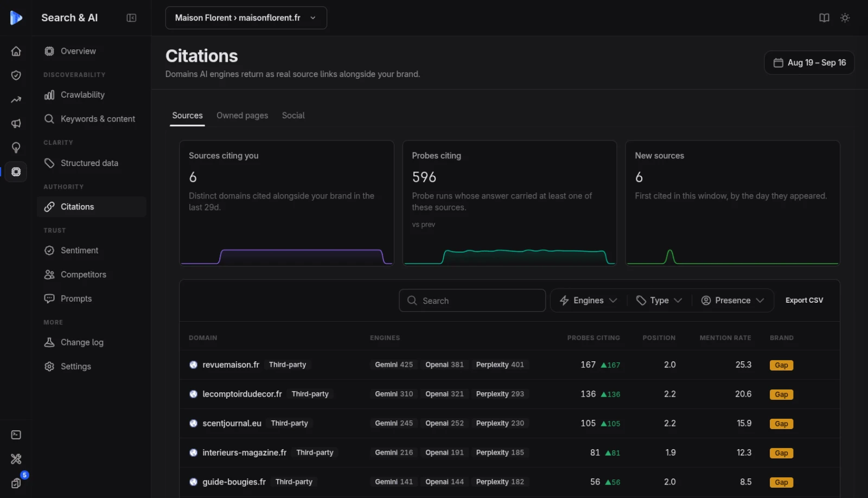Open the Maison Florent site selector dropdown
Viewport: 868px width, 498px height.
point(246,18)
